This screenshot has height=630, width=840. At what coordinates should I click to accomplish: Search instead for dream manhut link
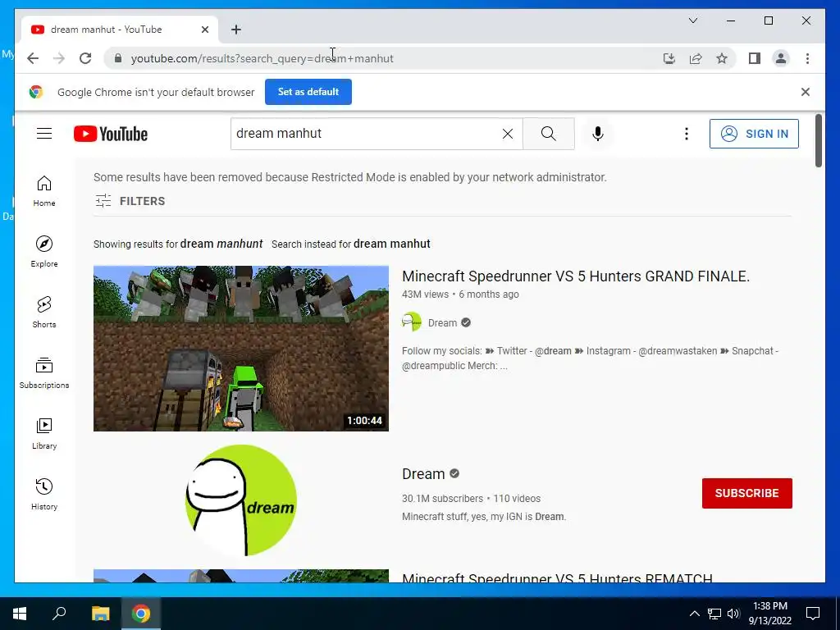point(391,244)
